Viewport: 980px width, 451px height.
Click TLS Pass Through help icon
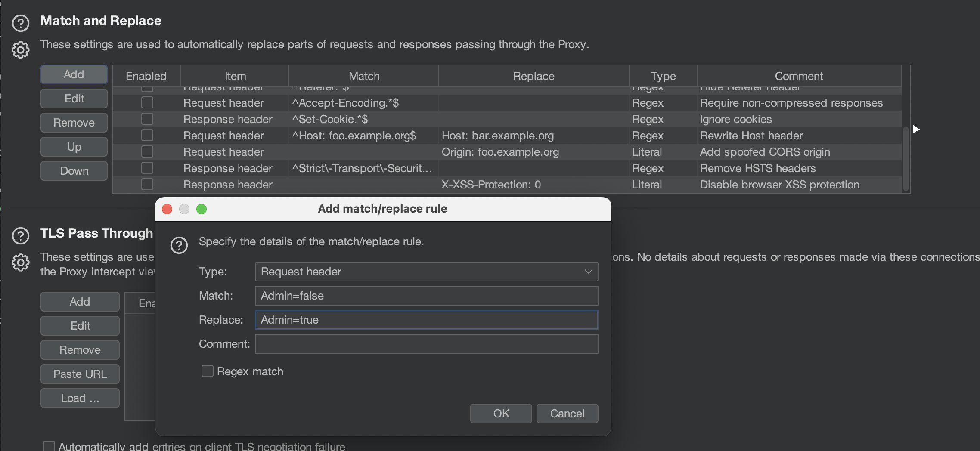[x=20, y=235]
